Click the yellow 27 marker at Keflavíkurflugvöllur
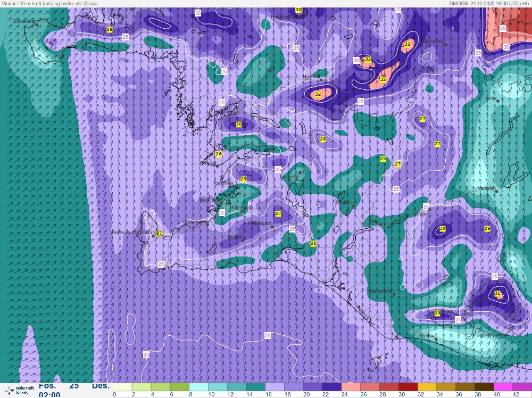This screenshot has width=532, height=398. (159, 234)
